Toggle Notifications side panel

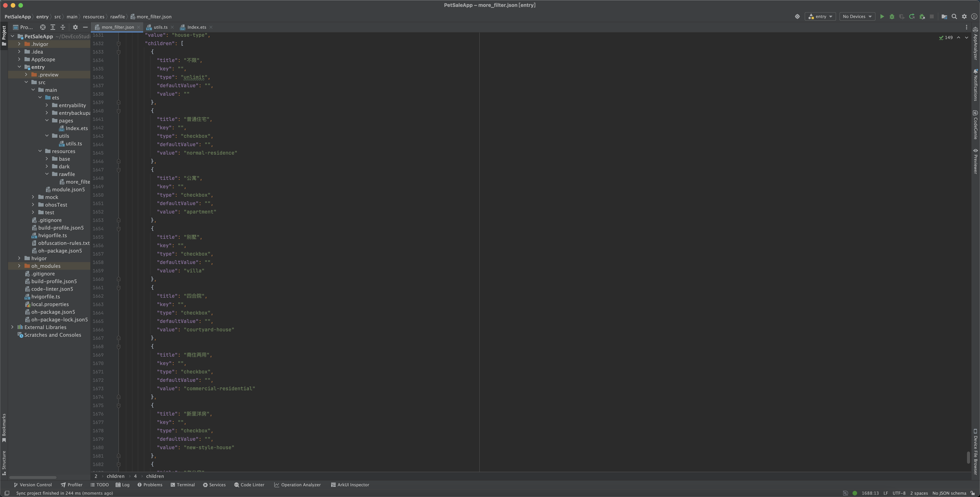975,85
